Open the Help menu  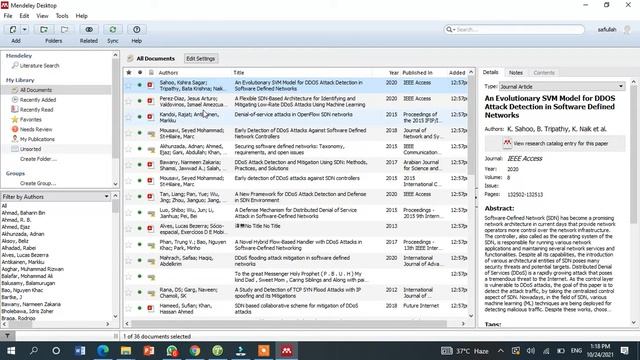(x=82, y=16)
